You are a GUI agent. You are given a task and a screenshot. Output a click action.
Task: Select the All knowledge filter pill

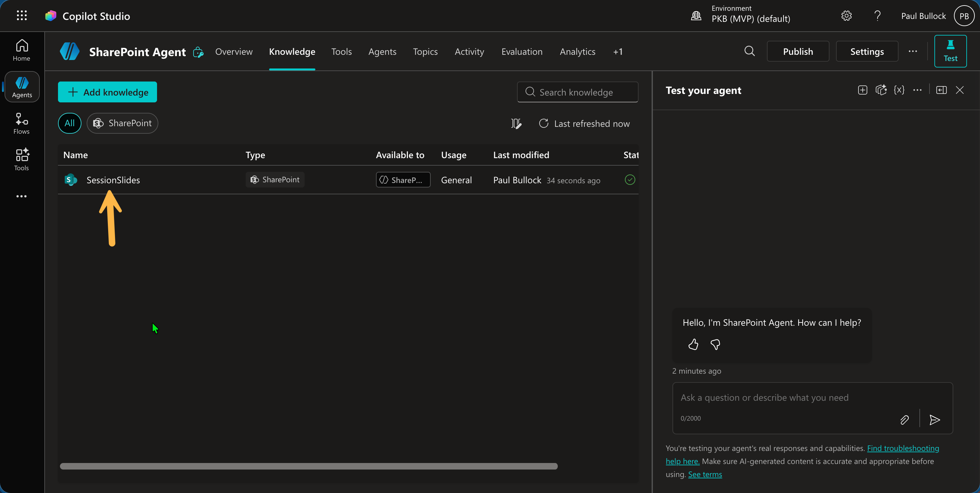coord(70,123)
